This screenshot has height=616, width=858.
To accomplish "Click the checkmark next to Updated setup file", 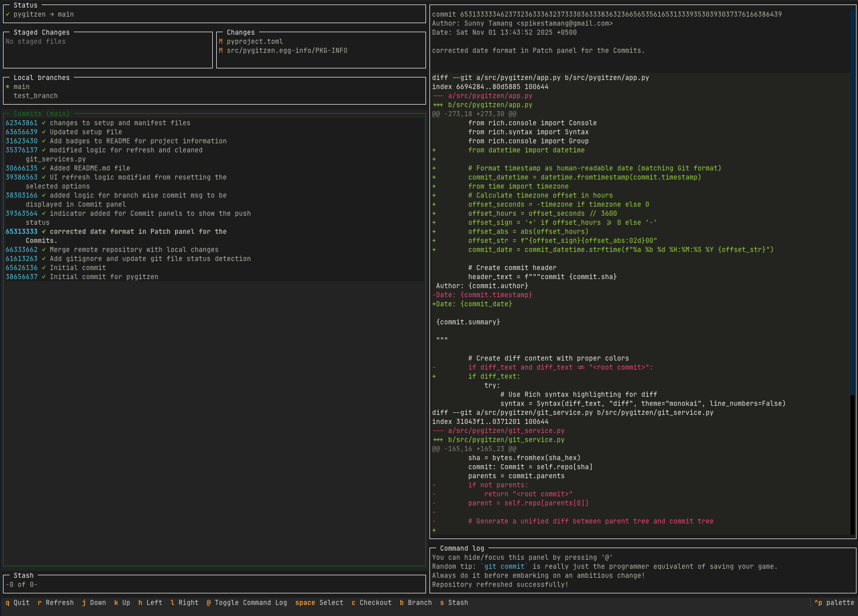I will 44,132.
